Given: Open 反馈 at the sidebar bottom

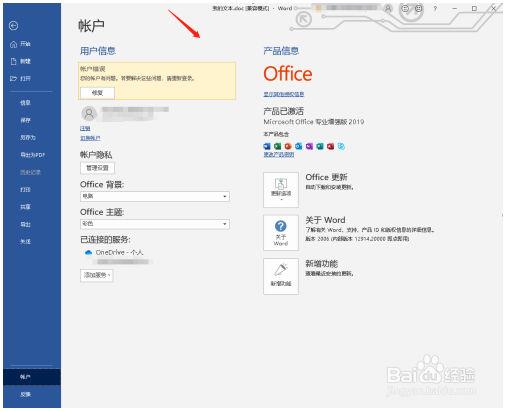Looking at the screenshot, I should click(25, 394).
